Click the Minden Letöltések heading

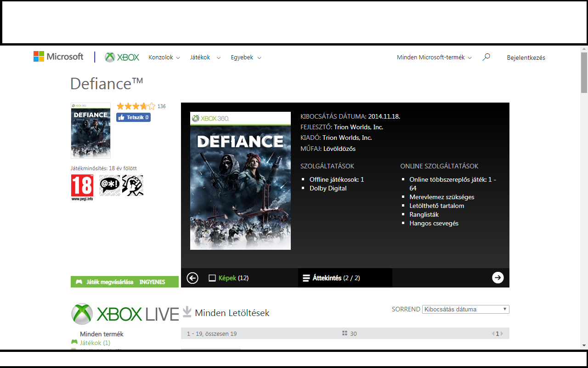[232, 313]
